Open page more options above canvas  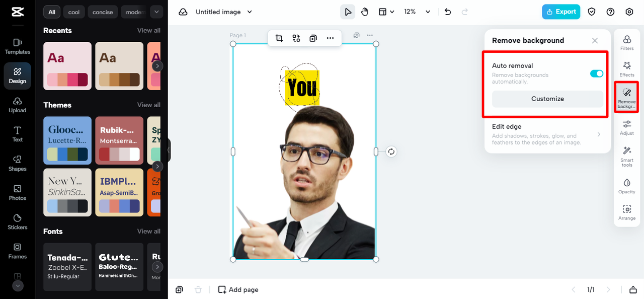pyautogui.click(x=370, y=35)
